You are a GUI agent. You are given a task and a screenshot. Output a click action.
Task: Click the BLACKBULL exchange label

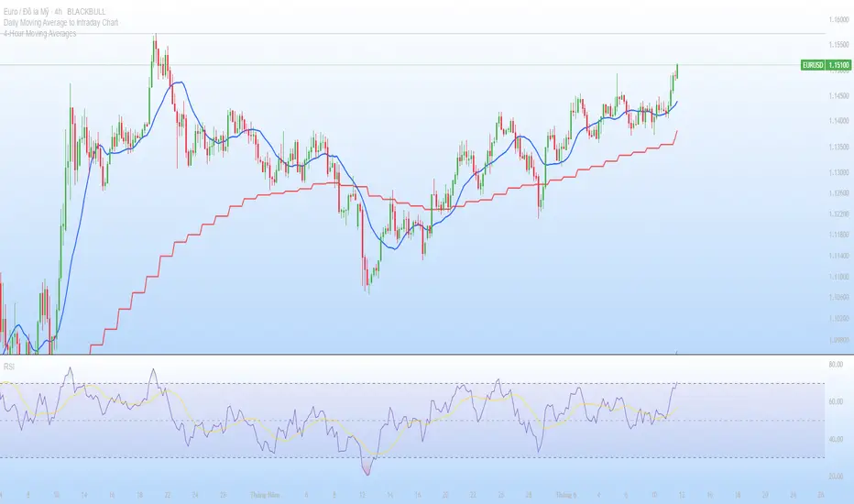[x=86, y=11]
